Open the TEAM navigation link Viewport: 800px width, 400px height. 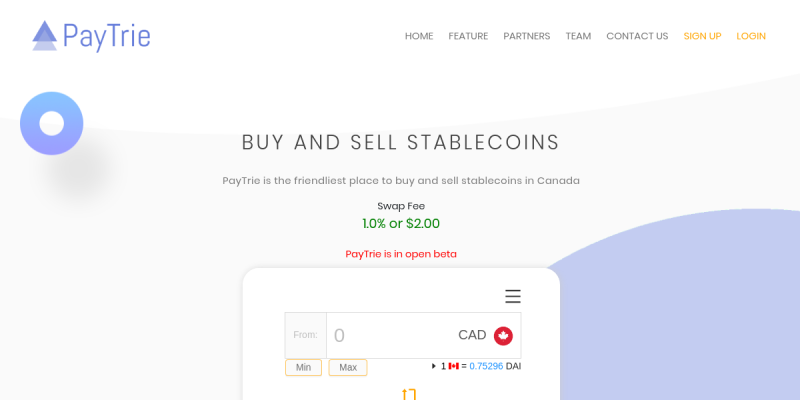pyautogui.click(x=578, y=36)
